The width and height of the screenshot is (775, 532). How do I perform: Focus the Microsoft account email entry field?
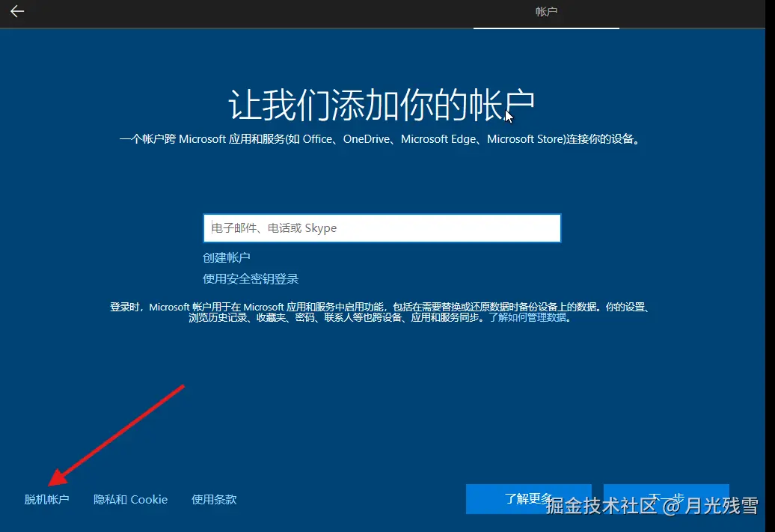point(382,227)
